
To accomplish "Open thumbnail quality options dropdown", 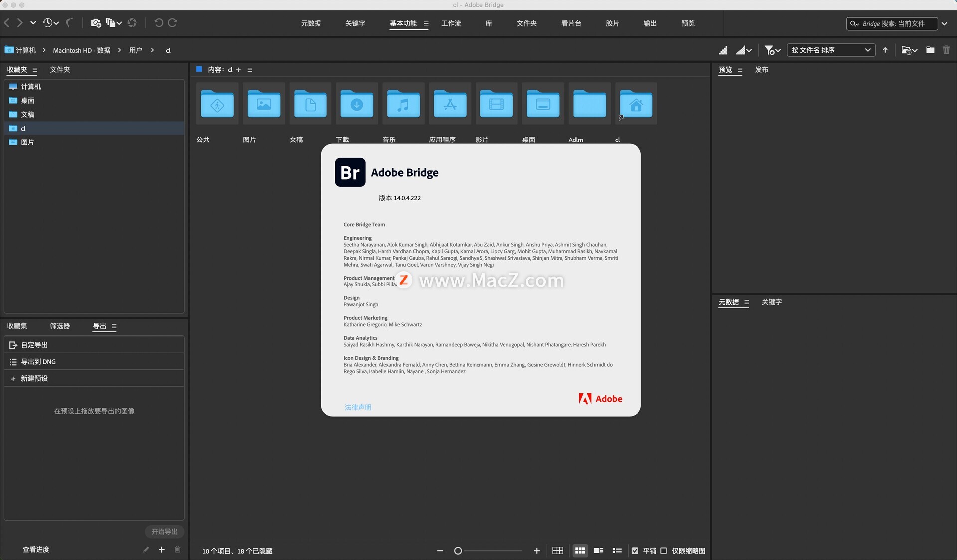I will tap(744, 50).
